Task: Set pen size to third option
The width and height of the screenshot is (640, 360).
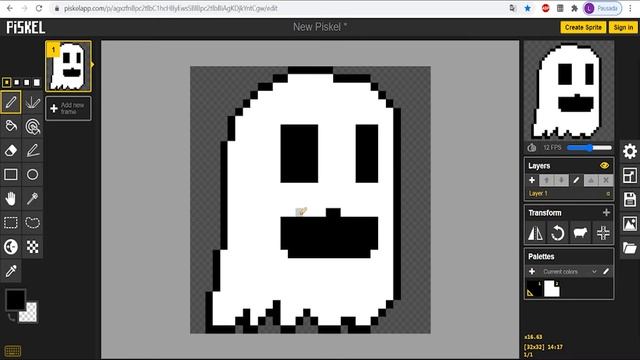Action: click(x=27, y=82)
